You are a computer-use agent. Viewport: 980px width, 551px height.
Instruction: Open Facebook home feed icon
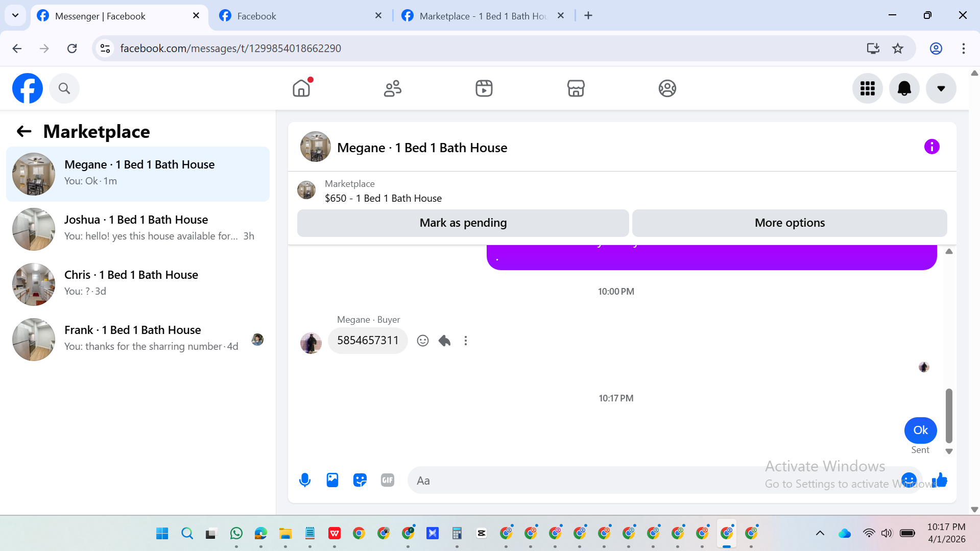click(301, 88)
